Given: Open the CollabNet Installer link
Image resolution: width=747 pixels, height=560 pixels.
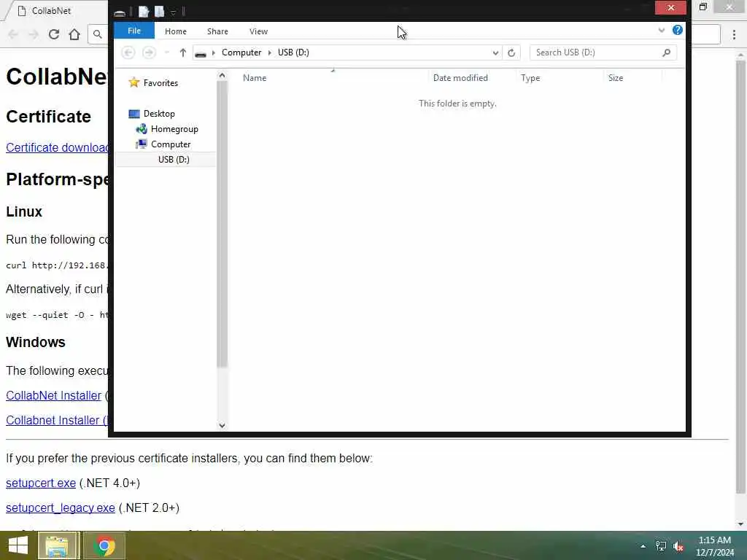Looking at the screenshot, I should (x=53, y=396).
